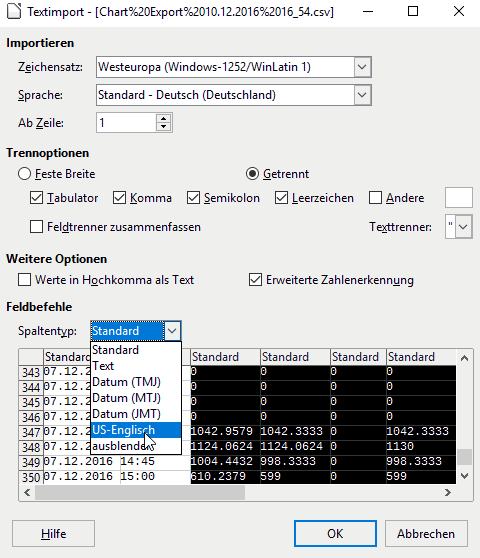Enable Feldtrenner zusammenfassen checkbox
The image size is (480, 558).
coord(36,227)
